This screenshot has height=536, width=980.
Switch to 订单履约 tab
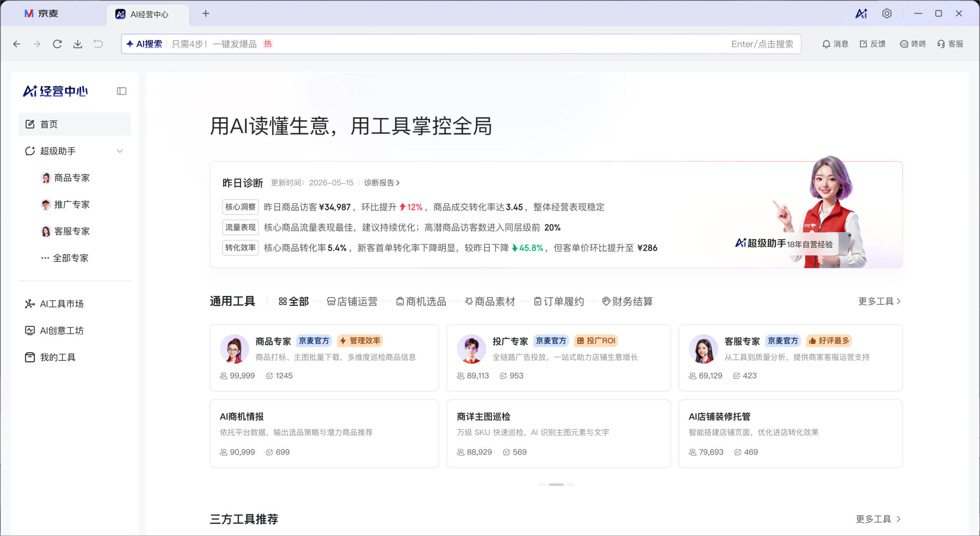(559, 301)
